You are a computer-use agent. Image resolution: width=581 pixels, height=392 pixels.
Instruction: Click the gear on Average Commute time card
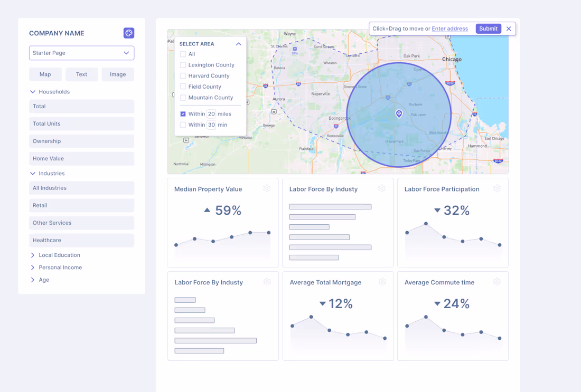pos(496,282)
